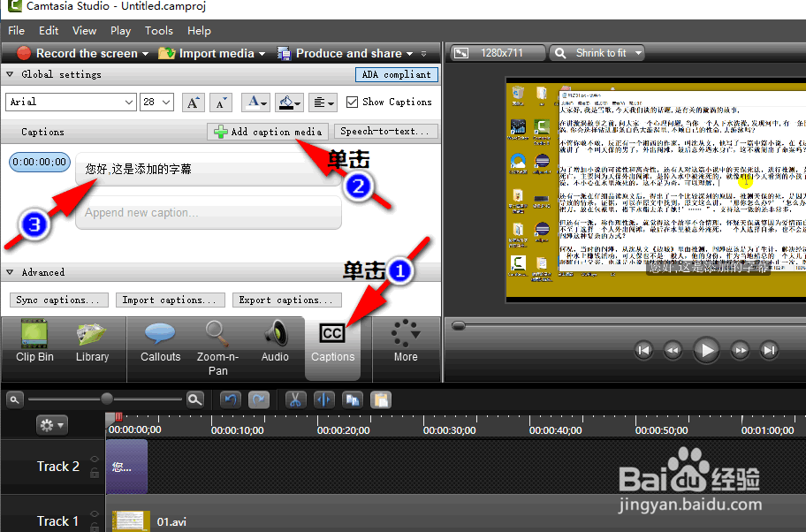Jump to previous clip in preview
The width and height of the screenshot is (806, 532).
pos(643,351)
